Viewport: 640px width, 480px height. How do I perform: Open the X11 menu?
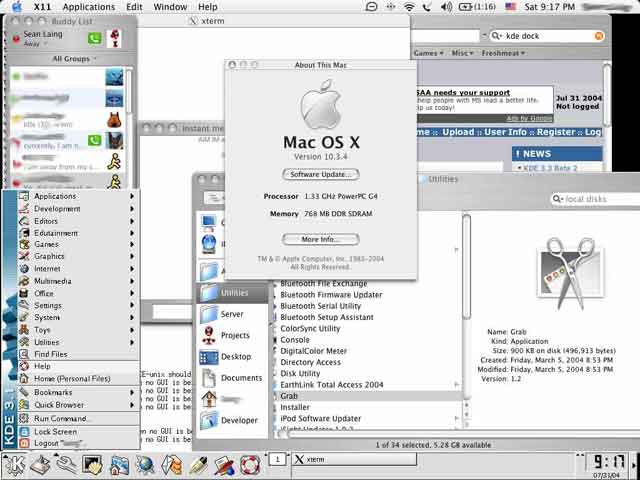(x=42, y=7)
